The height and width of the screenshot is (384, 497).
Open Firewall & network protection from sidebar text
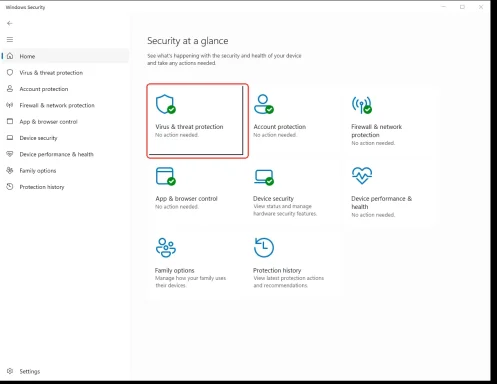click(57, 105)
